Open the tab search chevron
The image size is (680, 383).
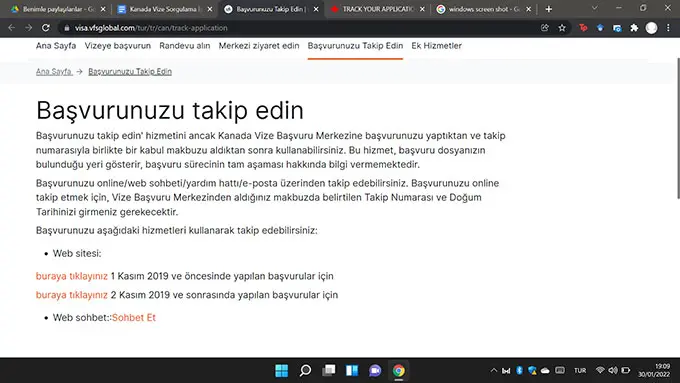595,8
